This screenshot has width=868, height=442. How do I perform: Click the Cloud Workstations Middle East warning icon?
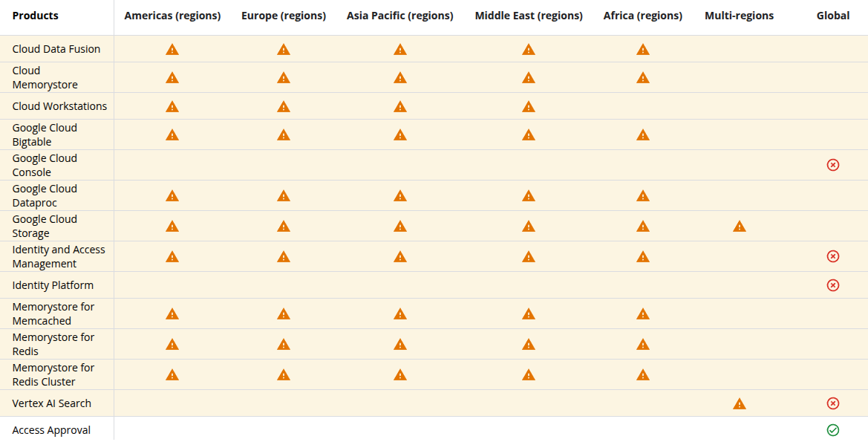pos(528,106)
